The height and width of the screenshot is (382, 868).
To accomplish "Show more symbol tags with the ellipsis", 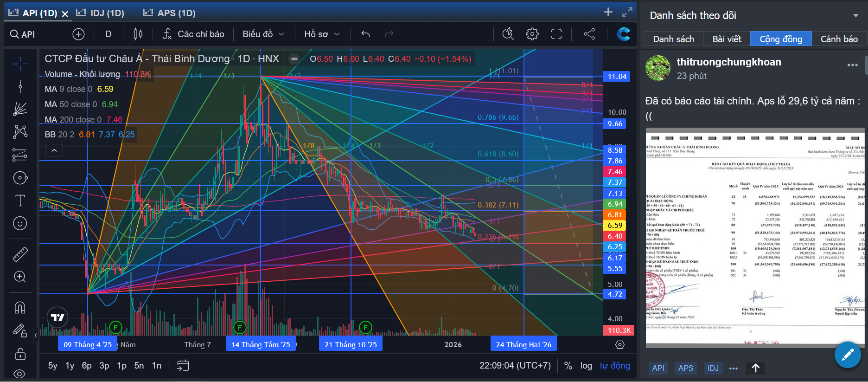I will (733, 368).
